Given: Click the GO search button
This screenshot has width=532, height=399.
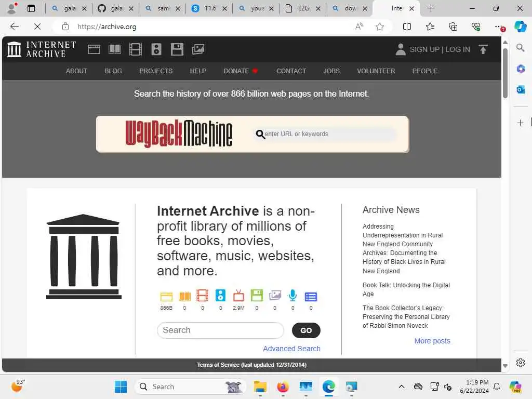Looking at the screenshot, I should 305,330.
